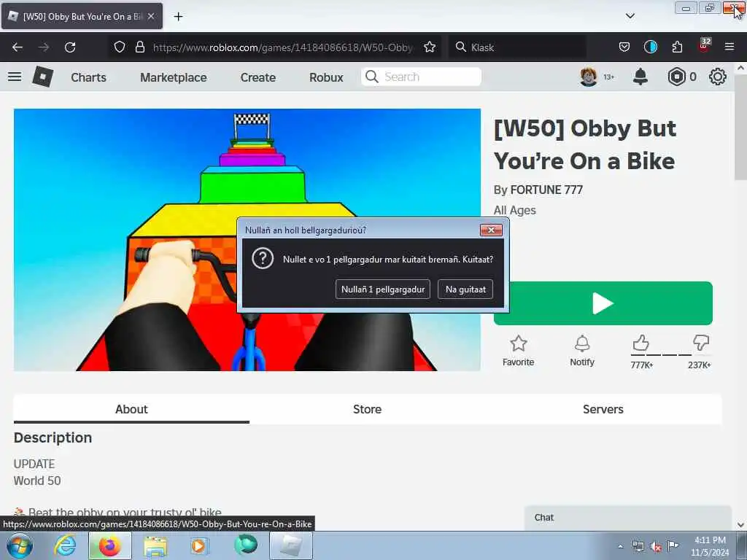Click the Roblox Search input field
The width and height of the screenshot is (747, 560).
[x=421, y=77]
